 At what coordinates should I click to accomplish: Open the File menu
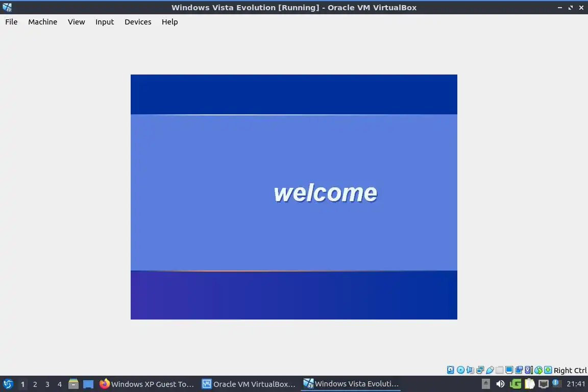pyautogui.click(x=11, y=22)
